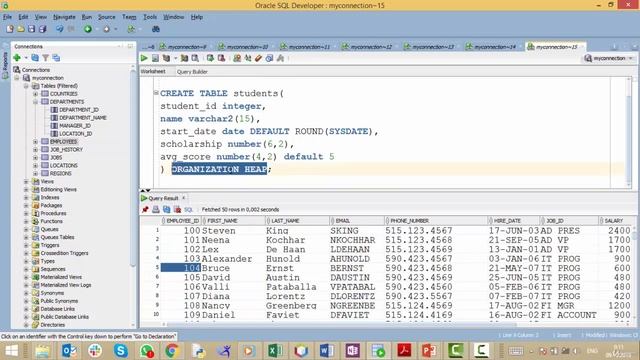Viewport: 640px width, 360px height.
Task: Open SQL History clock icon
Action: [x=269, y=58]
